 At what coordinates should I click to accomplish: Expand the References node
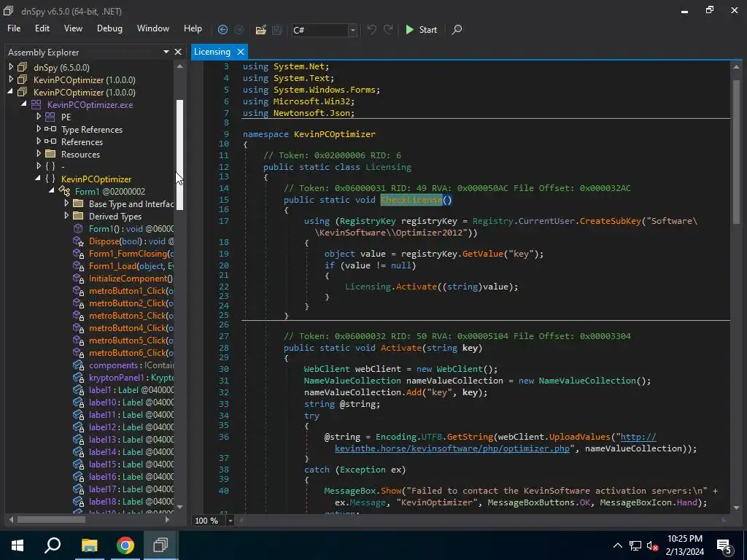tap(39, 141)
